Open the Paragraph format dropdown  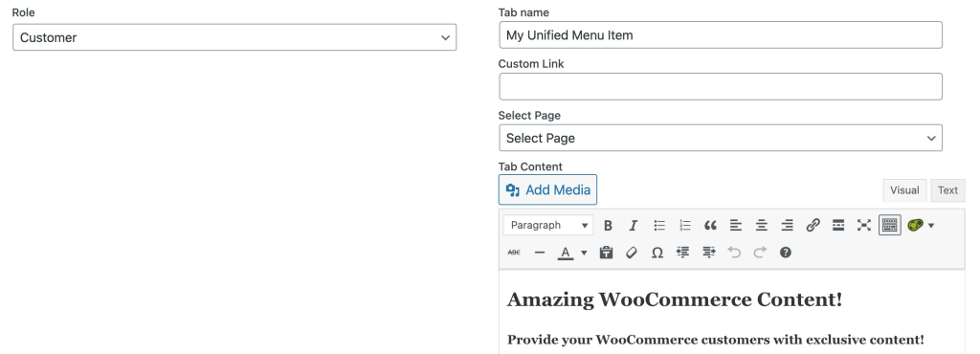pyautogui.click(x=548, y=226)
